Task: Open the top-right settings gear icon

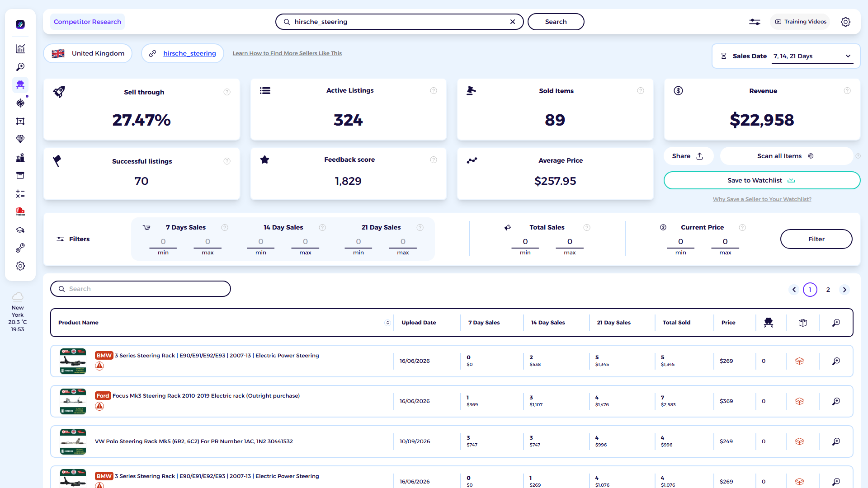Action: [x=845, y=22]
